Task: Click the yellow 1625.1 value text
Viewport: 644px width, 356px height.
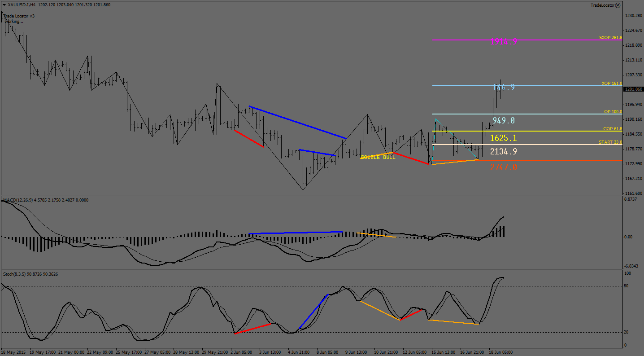Action: pos(503,138)
